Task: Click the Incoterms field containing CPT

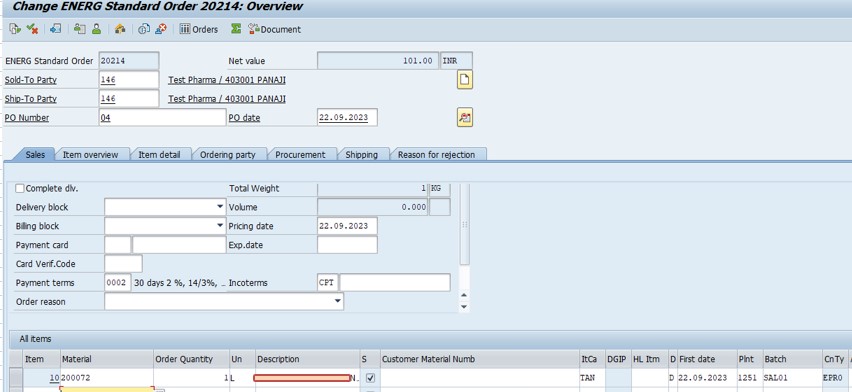Action: tap(328, 283)
